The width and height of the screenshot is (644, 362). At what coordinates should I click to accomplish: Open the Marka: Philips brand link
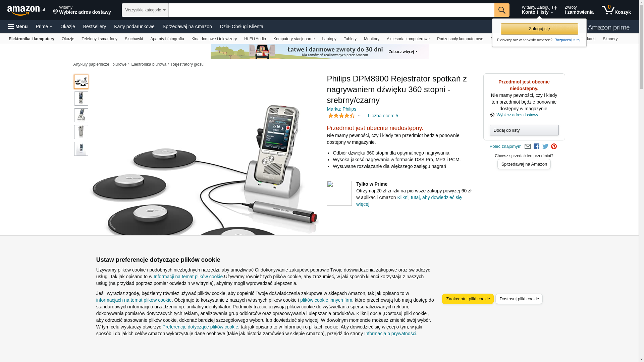[x=341, y=109]
